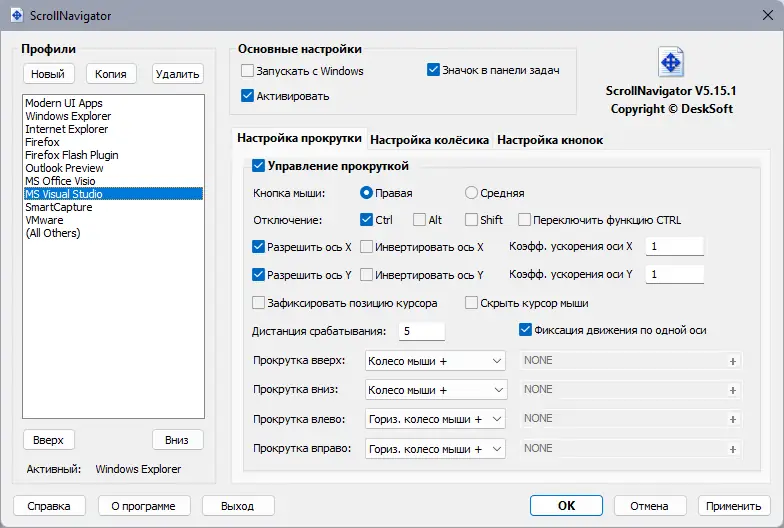784x528 pixels.
Task: Click the ScrollNavigator title bar app icon
Action: pos(17,16)
